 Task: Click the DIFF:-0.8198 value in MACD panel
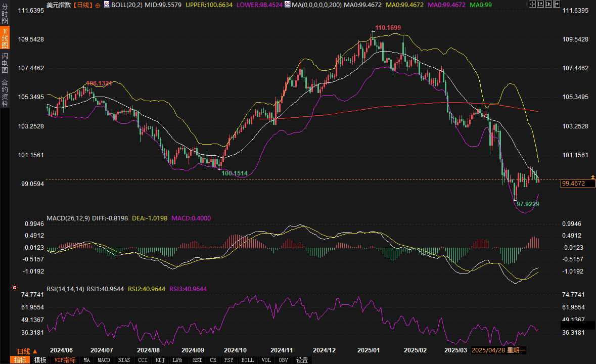(110, 218)
